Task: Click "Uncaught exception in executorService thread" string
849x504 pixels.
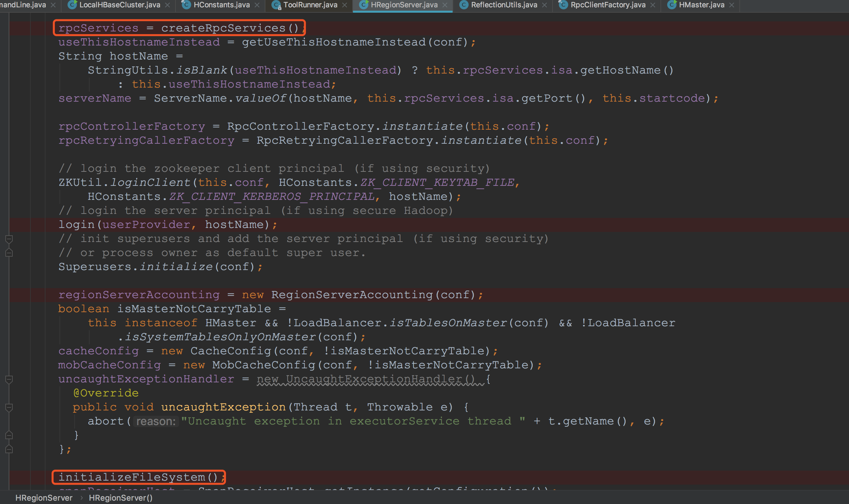Action: click(353, 421)
